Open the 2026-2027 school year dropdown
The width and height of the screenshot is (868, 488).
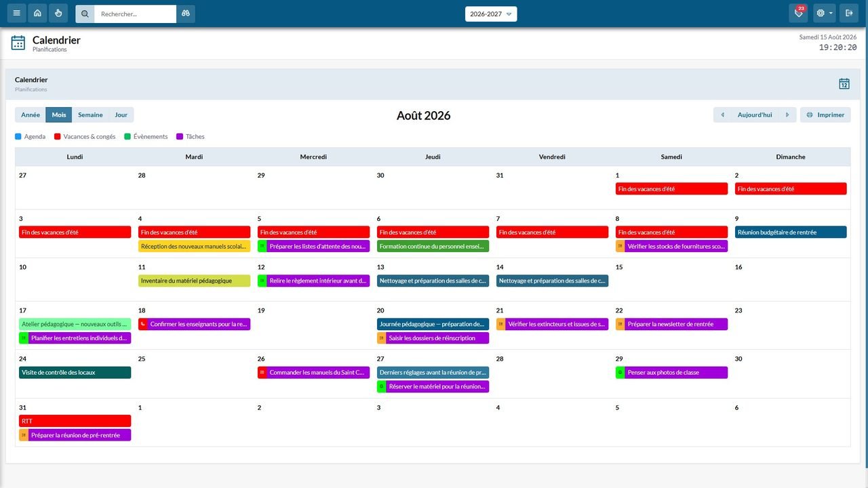pyautogui.click(x=491, y=14)
